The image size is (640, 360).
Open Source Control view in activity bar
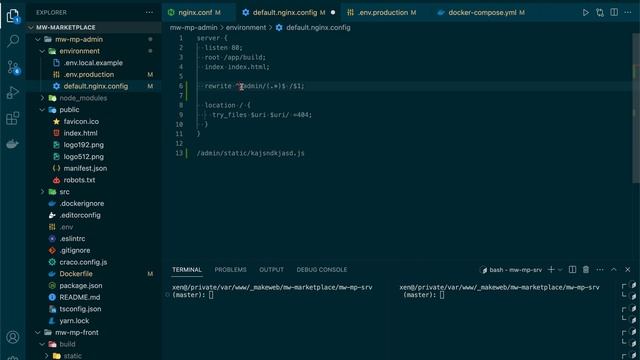click(13, 67)
